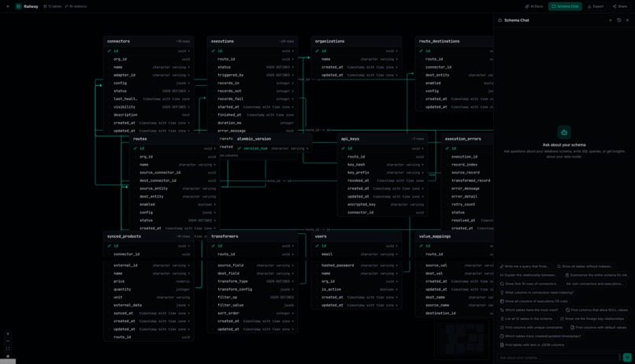Select the organizations table header
635x364 pixels.
click(356, 41)
